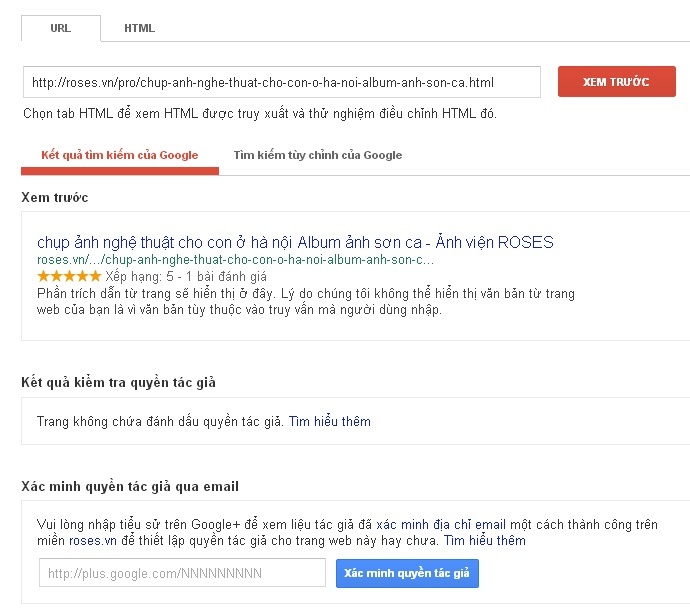This screenshot has height=616, width=690.
Task: Click the red XEM TRƯỚC button
Action: coord(617,81)
